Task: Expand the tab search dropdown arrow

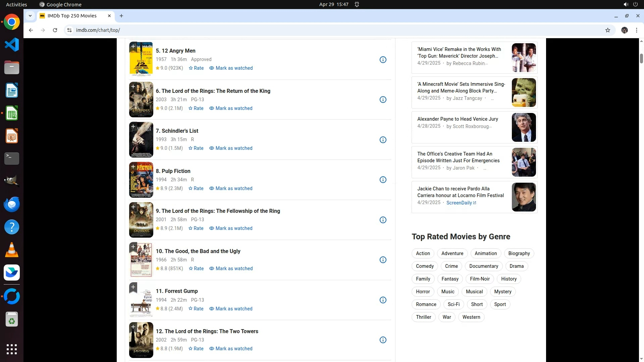Action: click(x=30, y=16)
